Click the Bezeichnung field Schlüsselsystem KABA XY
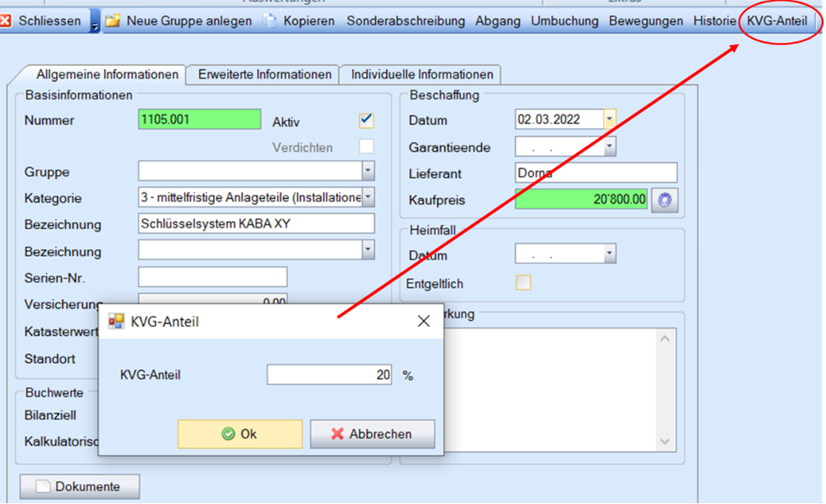Viewport: 826px width, 504px height. [x=256, y=223]
